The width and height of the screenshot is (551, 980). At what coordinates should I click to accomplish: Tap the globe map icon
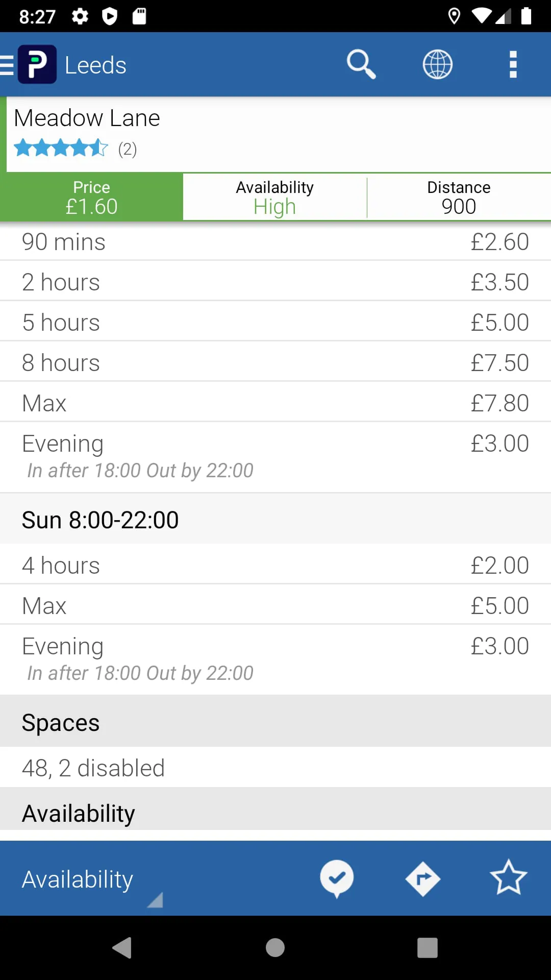click(x=437, y=65)
